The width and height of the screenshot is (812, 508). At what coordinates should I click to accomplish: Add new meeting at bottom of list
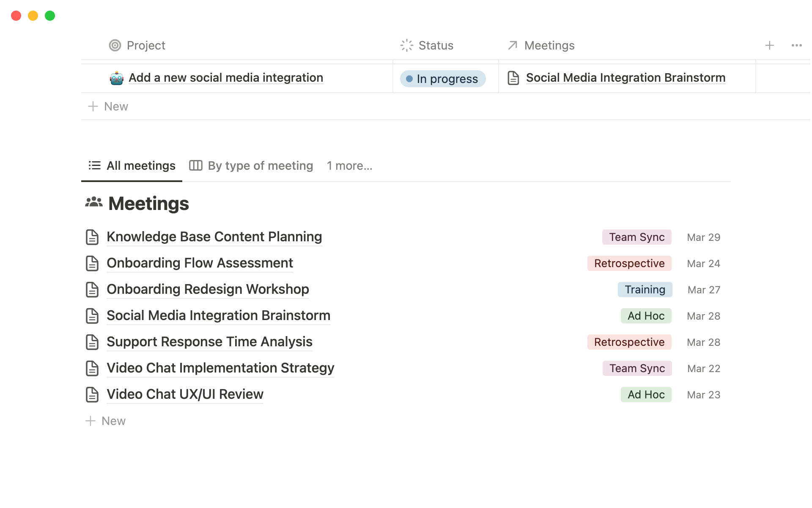point(106,421)
